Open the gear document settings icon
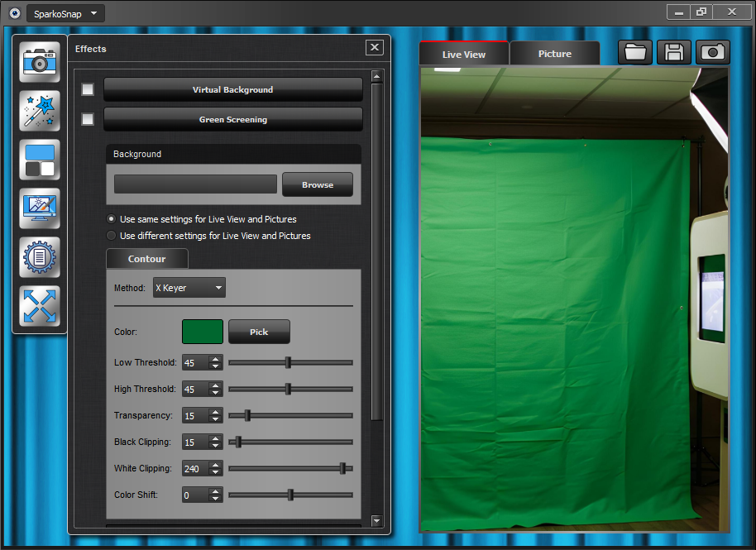Screen dimensions: 756x550 tap(40, 257)
